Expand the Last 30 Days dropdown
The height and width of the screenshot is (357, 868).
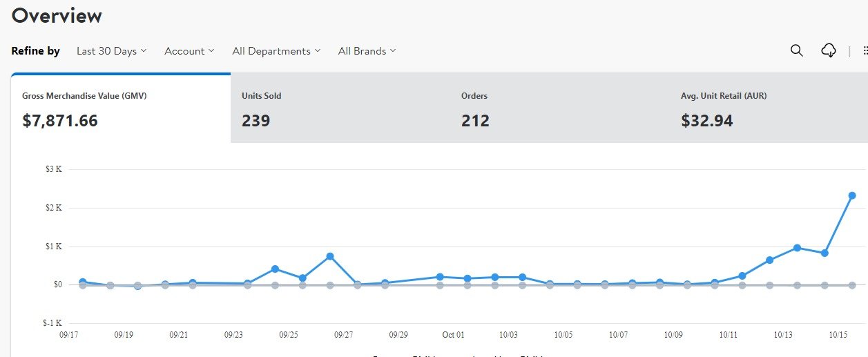pos(111,51)
